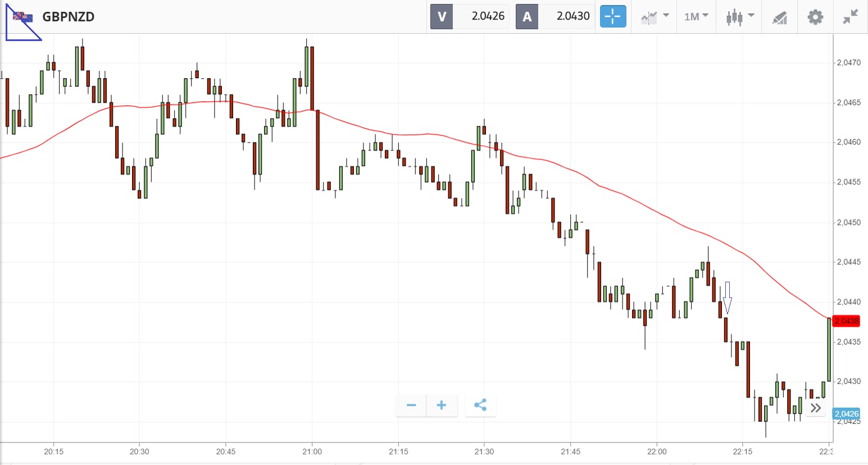Viewport: 868px width, 465px height.
Task: Toggle the crosshair cursor button
Action: pos(612,16)
